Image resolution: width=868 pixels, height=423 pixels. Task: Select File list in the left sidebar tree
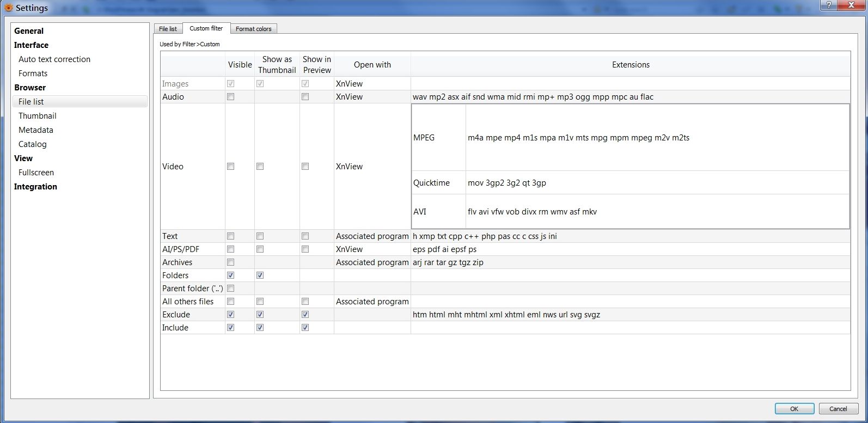click(80, 102)
